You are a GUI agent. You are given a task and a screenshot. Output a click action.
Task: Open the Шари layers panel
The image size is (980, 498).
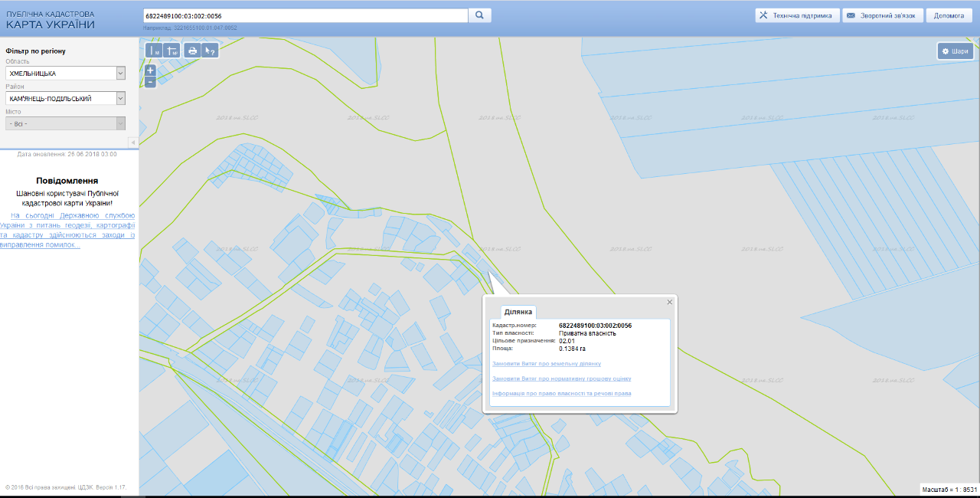coord(955,51)
